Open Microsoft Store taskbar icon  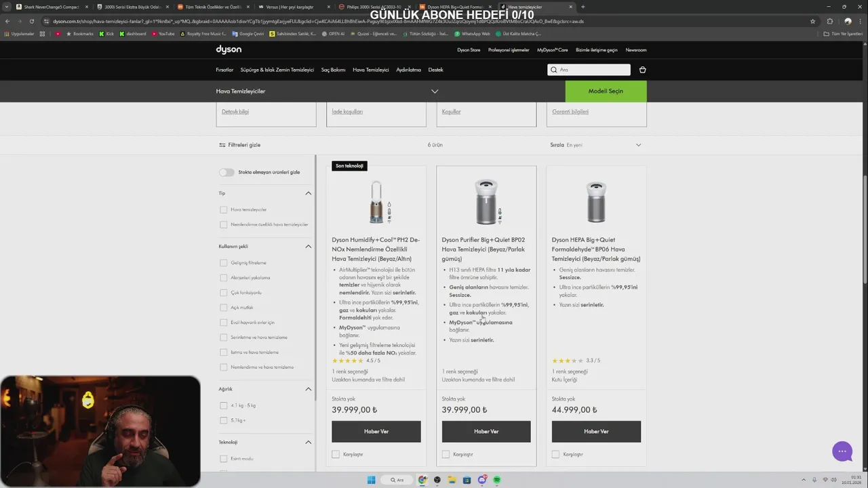pos(467,480)
